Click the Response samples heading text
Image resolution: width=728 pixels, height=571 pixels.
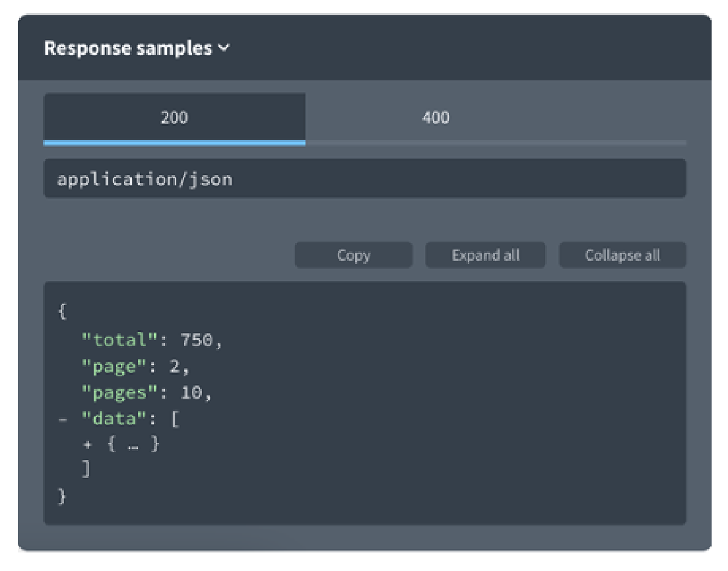coord(128,49)
